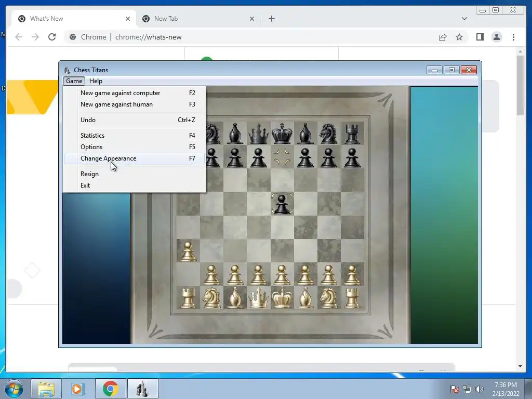
Task: Select the white rook in bottom-right corner
Action: pos(352,298)
